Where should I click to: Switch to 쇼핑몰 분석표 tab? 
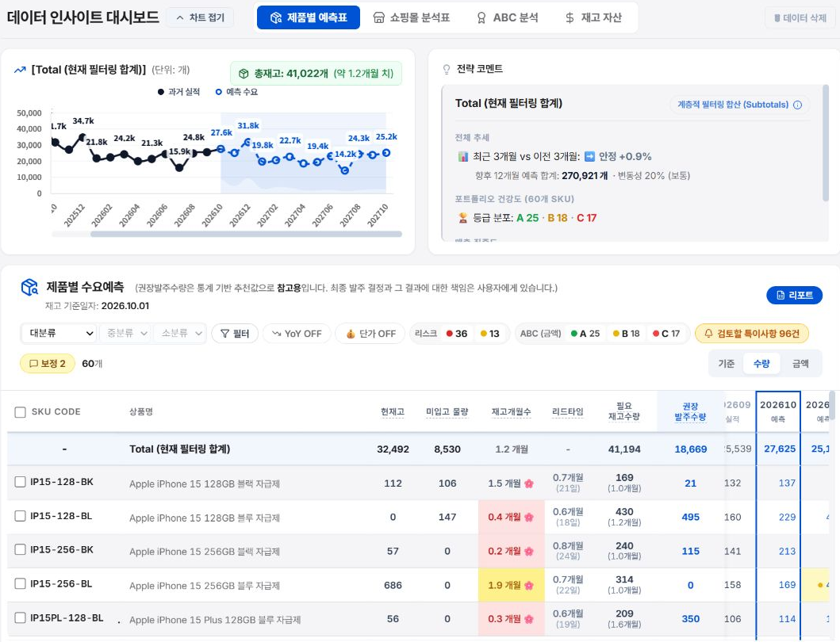click(x=412, y=17)
